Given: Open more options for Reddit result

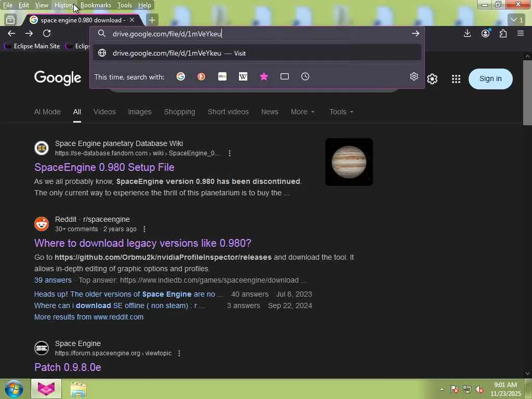Looking at the screenshot, I should tap(144, 229).
